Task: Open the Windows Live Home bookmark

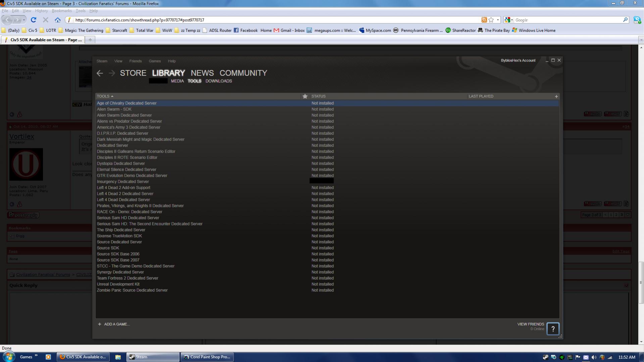Action: (534, 30)
